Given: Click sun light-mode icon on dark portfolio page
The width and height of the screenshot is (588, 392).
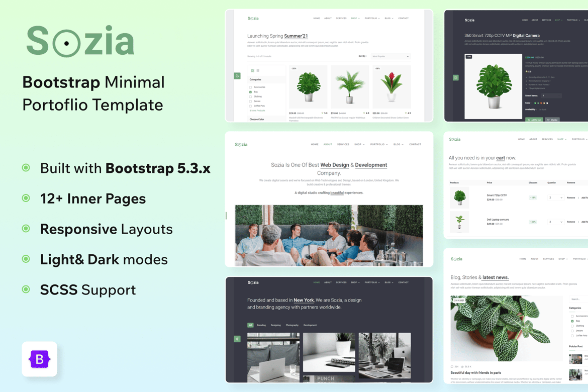Looking at the screenshot, I should coord(237,339).
